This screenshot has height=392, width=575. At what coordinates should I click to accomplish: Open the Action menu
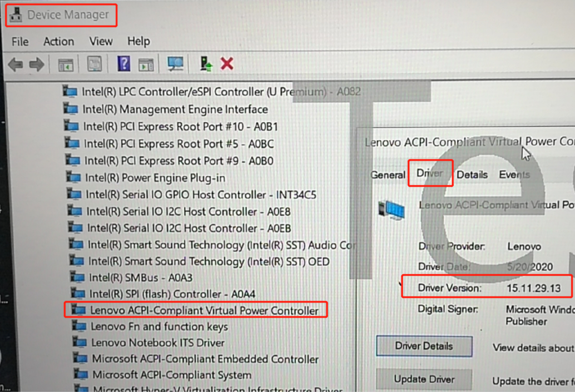(59, 42)
